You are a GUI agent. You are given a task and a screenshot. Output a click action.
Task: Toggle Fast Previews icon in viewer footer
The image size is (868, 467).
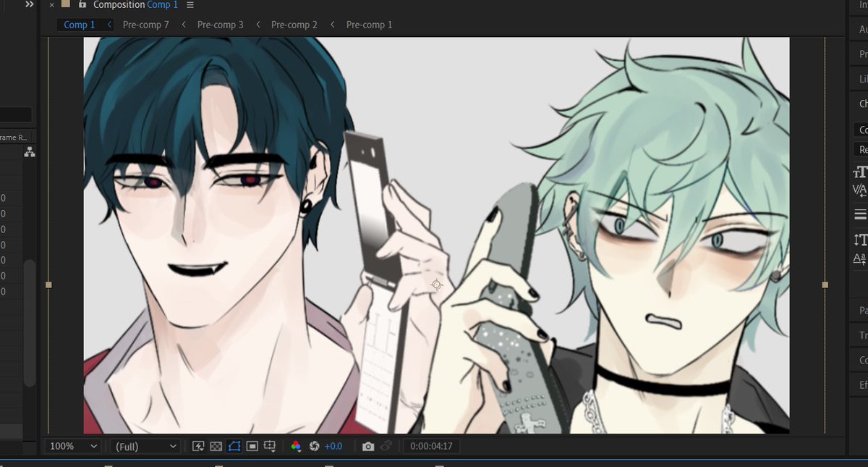pos(198,447)
